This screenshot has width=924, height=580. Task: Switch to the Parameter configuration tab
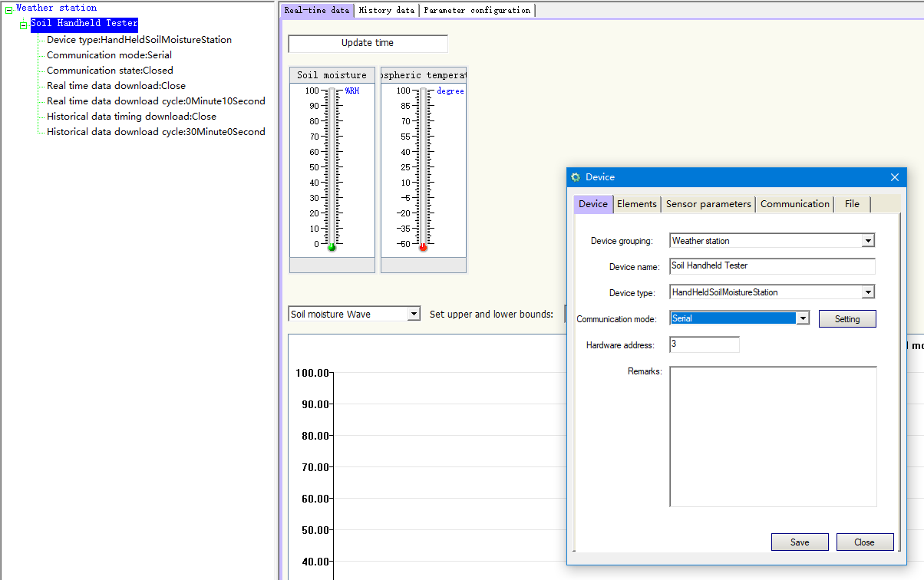tap(477, 10)
